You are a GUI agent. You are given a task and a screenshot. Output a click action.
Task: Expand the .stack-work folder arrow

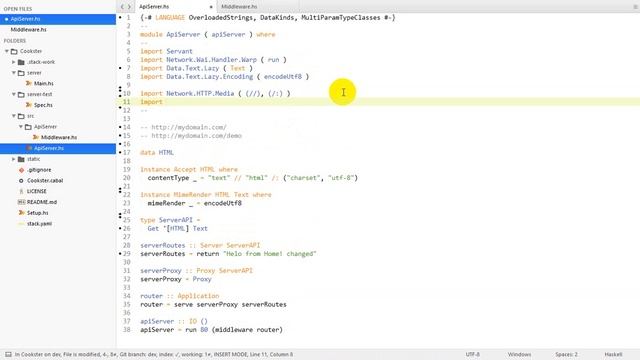tap(13, 62)
